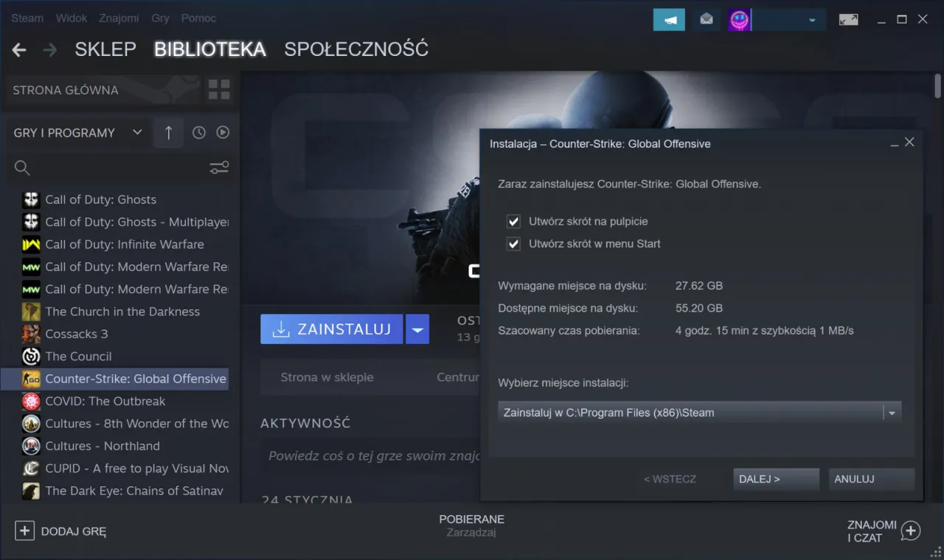The height and width of the screenshot is (560, 944).
Task: Open the installation location dropdown
Action: click(891, 412)
